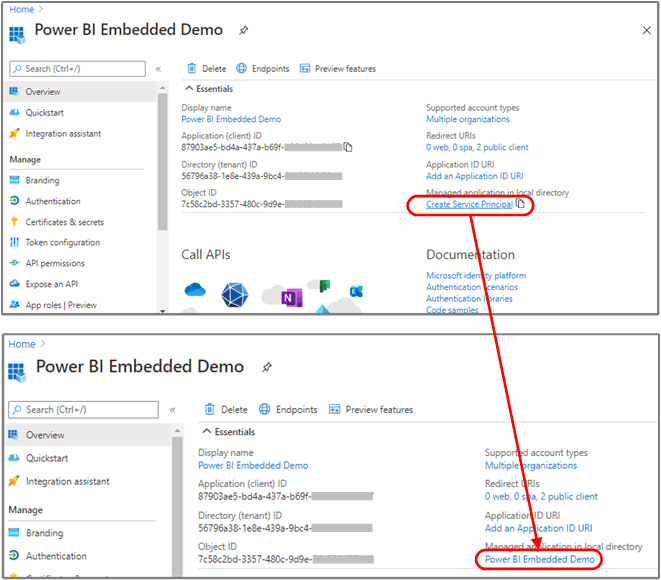Click the copy icon beside Create Service Principal

(521, 204)
